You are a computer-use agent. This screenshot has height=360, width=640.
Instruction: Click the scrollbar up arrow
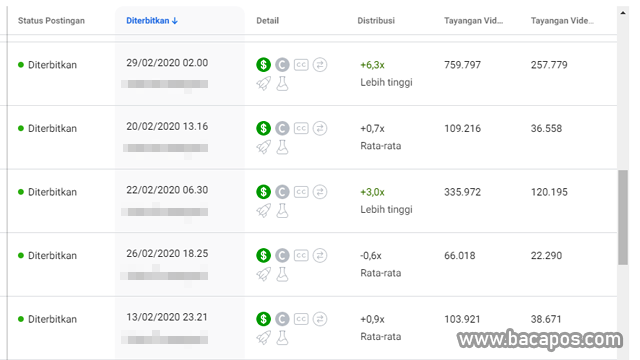623,13
